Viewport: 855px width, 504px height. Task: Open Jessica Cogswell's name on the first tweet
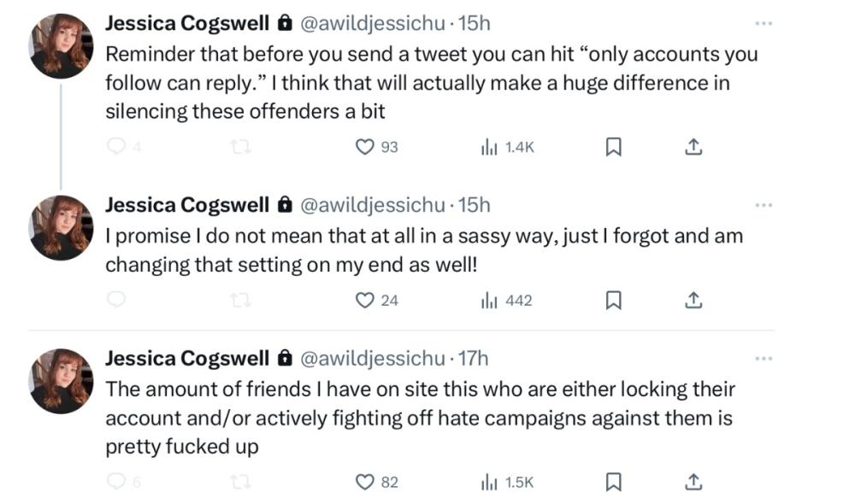[186, 23]
